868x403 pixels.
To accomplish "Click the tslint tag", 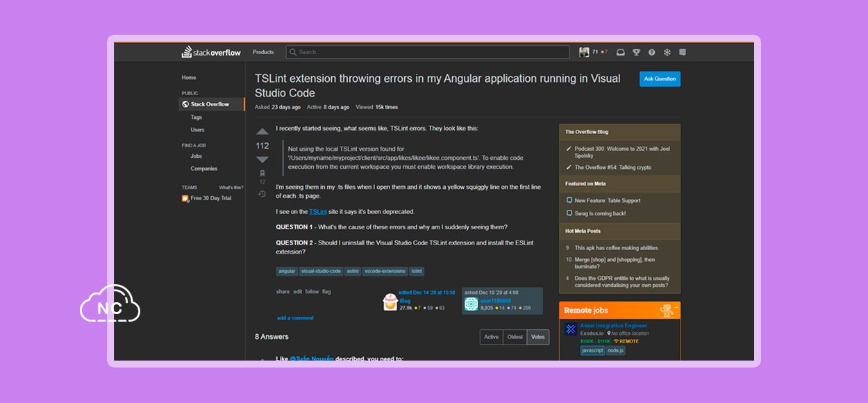I will (x=417, y=271).
